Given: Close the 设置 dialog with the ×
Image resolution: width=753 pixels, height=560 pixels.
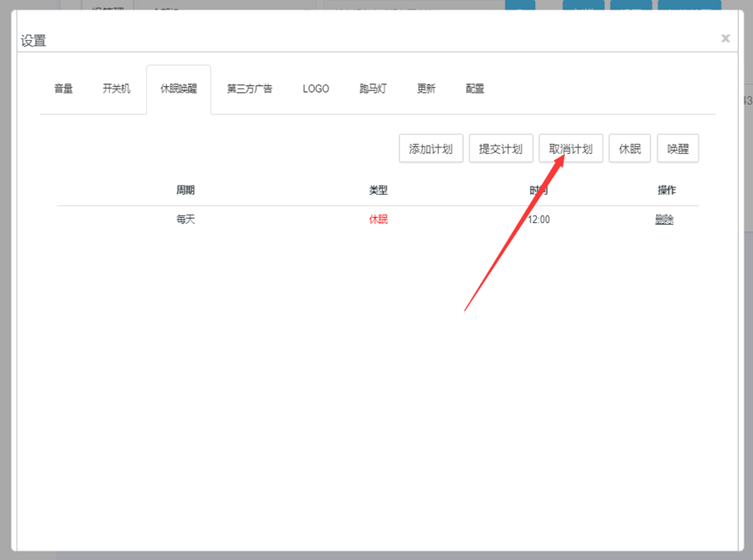Looking at the screenshot, I should pos(725,38).
